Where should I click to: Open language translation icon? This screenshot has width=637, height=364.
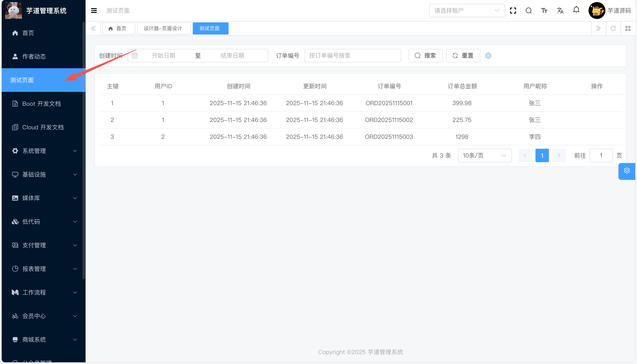560,11
